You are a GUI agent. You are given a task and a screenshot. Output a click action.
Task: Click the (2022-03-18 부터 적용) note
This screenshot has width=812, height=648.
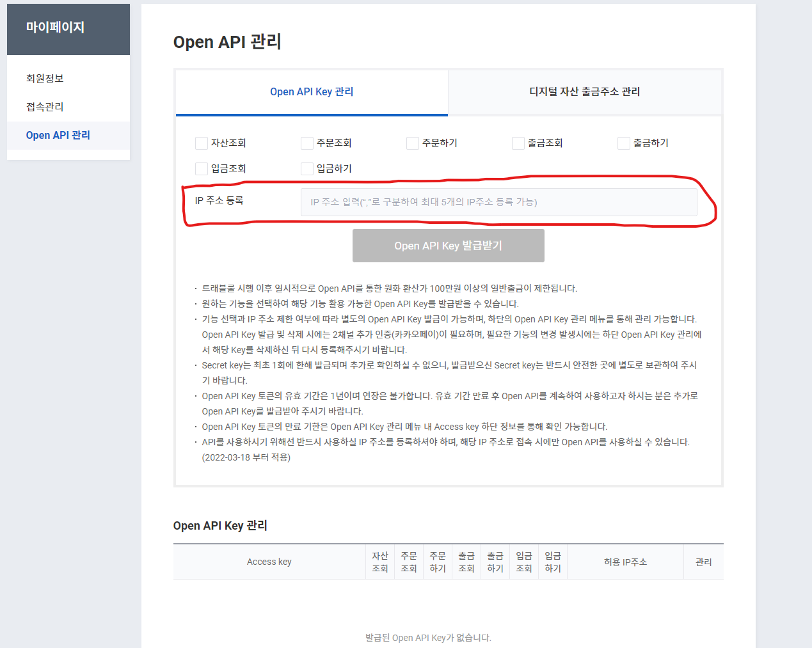coord(246,457)
